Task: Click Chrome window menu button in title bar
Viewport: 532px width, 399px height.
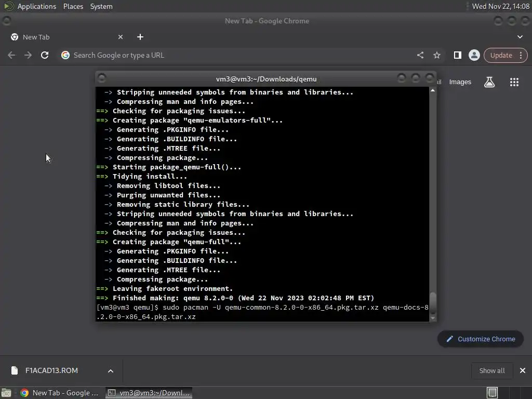Action: pyautogui.click(x=6, y=21)
